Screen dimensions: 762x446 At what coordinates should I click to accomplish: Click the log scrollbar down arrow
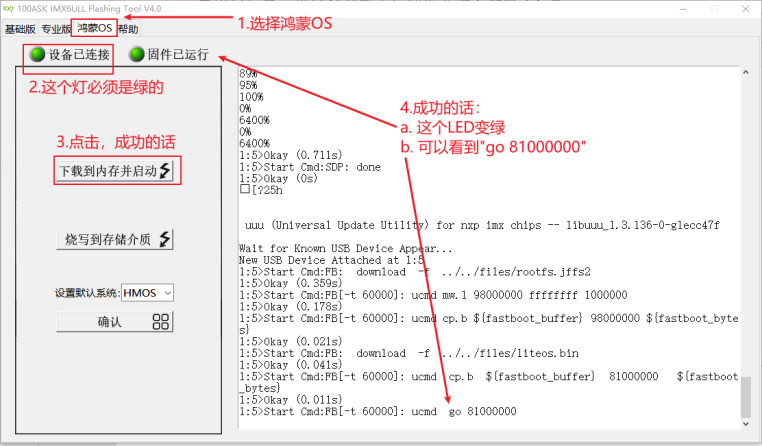click(746, 424)
